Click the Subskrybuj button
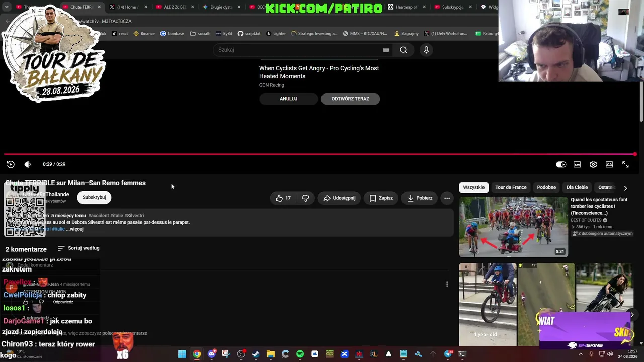The height and width of the screenshot is (362, 644). [94, 197]
